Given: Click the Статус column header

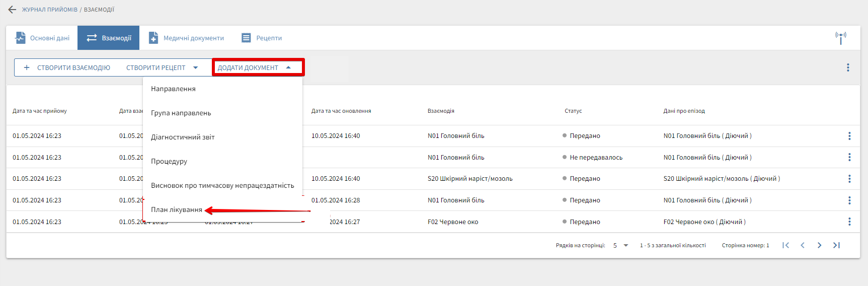Looking at the screenshot, I should pos(573,111).
